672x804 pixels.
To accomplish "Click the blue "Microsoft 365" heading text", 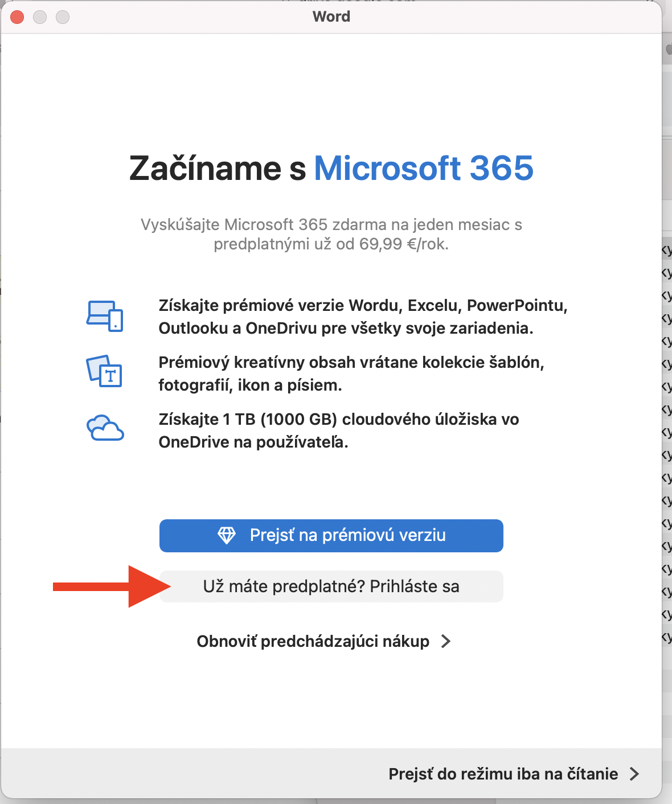I will [x=424, y=169].
